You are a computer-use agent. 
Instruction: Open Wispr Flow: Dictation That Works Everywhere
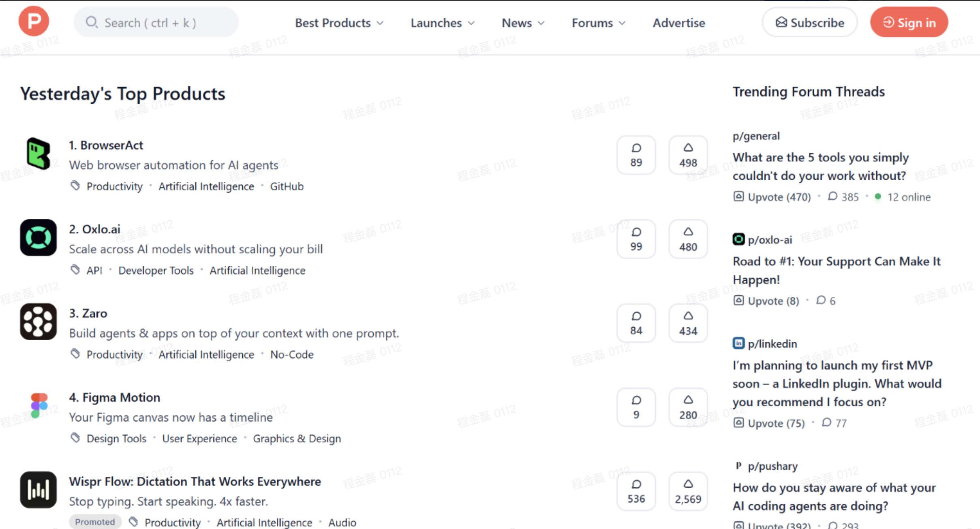(x=195, y=481)
